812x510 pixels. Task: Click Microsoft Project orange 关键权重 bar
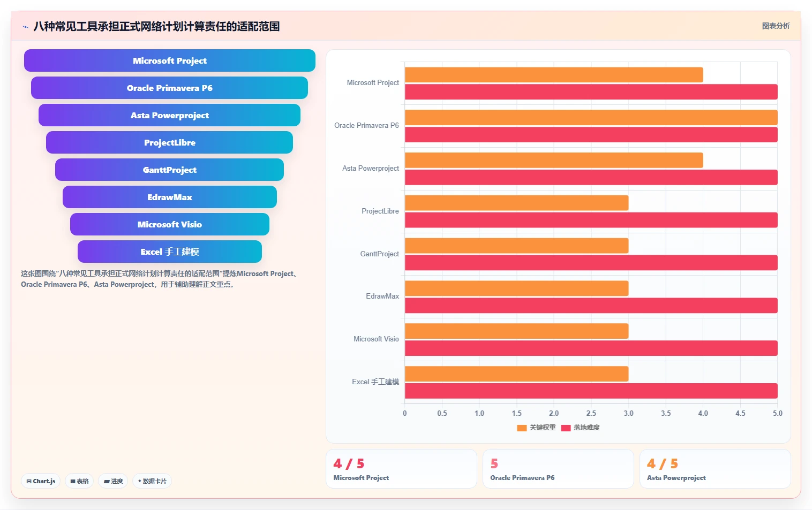[x=554, y=75]
